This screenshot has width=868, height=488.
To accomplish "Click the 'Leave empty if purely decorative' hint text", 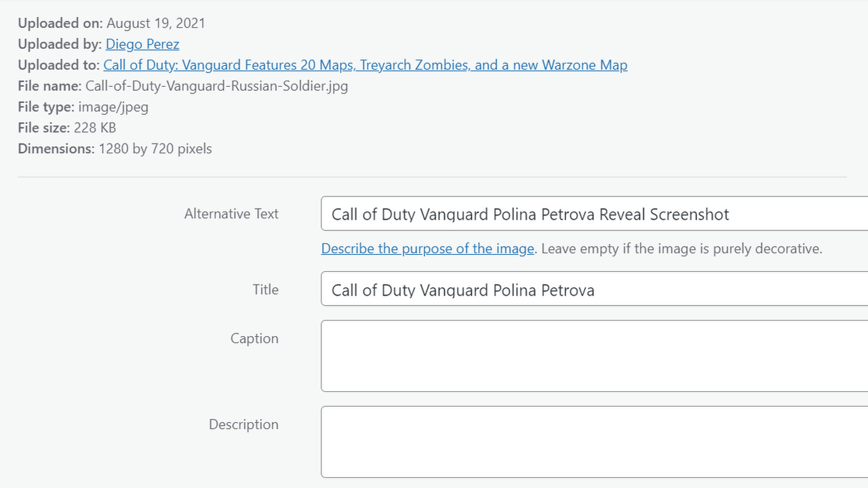I will 682,249.
